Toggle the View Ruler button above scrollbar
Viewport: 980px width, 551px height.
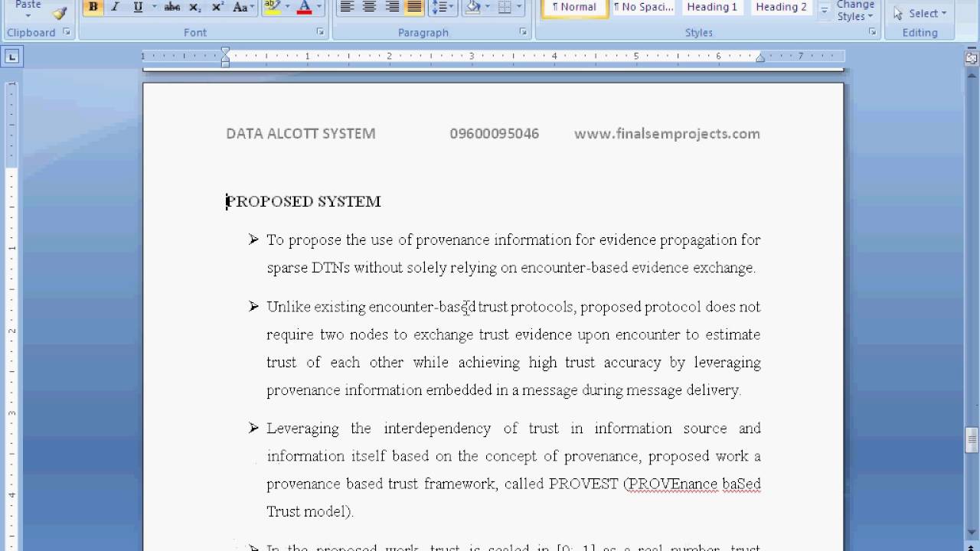click(972, 57)
